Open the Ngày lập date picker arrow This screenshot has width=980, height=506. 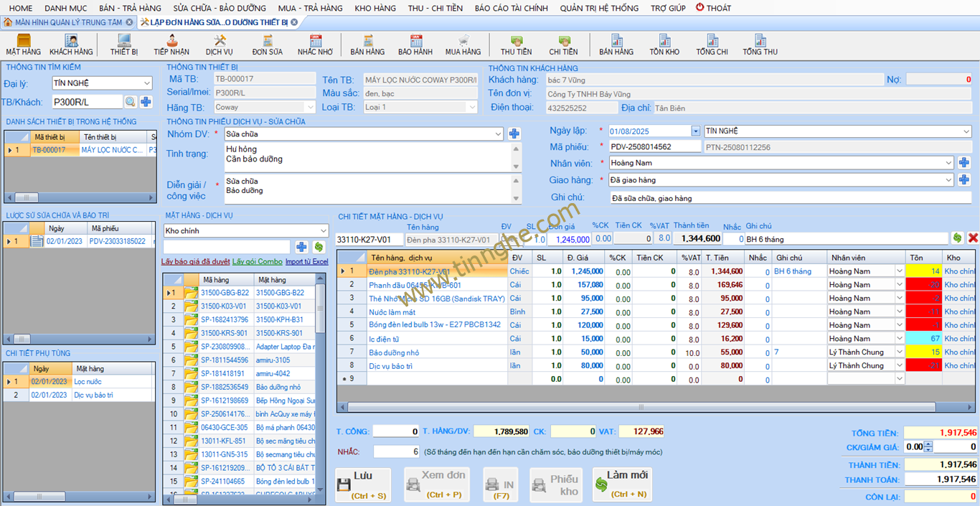pyautogui.click(x=695, y=131)
